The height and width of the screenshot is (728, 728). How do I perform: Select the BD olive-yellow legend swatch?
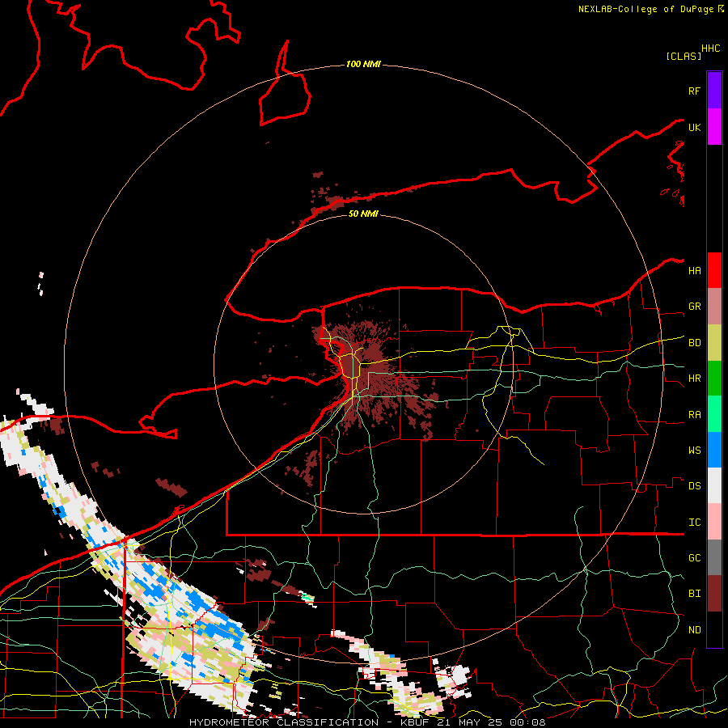(x=714, y=342)
